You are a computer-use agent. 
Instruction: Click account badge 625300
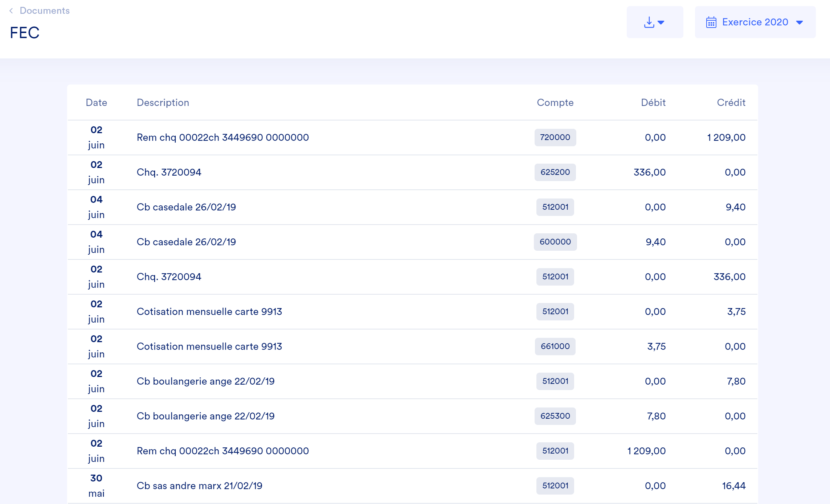555,416
